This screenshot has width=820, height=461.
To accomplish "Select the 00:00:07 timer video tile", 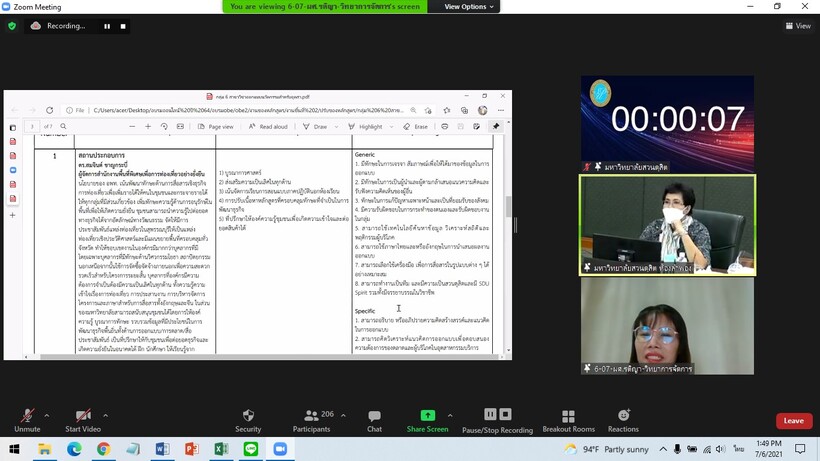I will pyautogui.click(x=667, y=124).
